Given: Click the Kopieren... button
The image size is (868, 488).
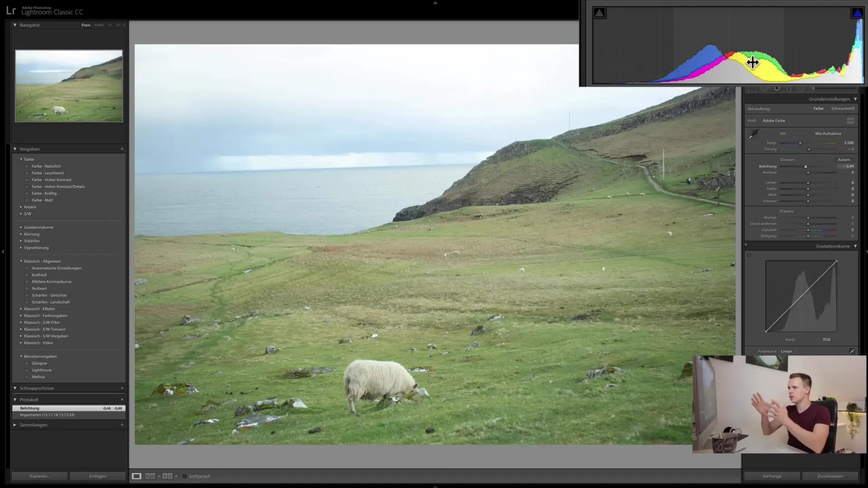Looking at the screenshot, I should coord(40,476).
